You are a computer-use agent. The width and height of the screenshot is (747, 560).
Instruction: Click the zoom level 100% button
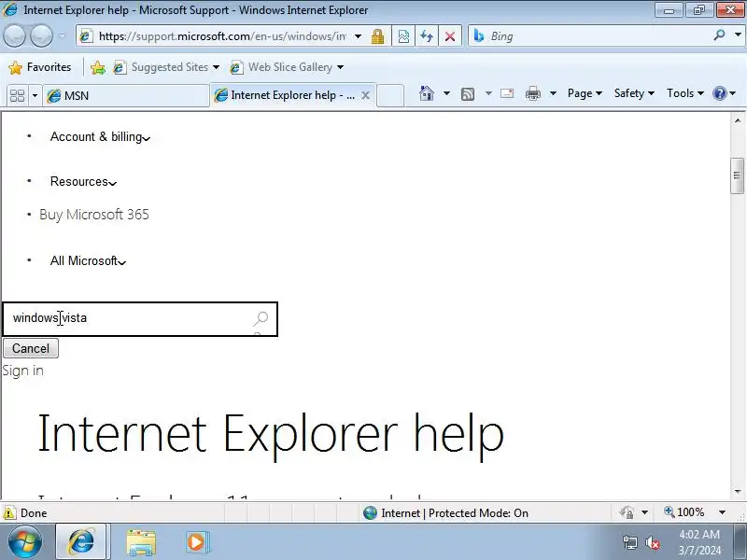[x=684, y=512]
